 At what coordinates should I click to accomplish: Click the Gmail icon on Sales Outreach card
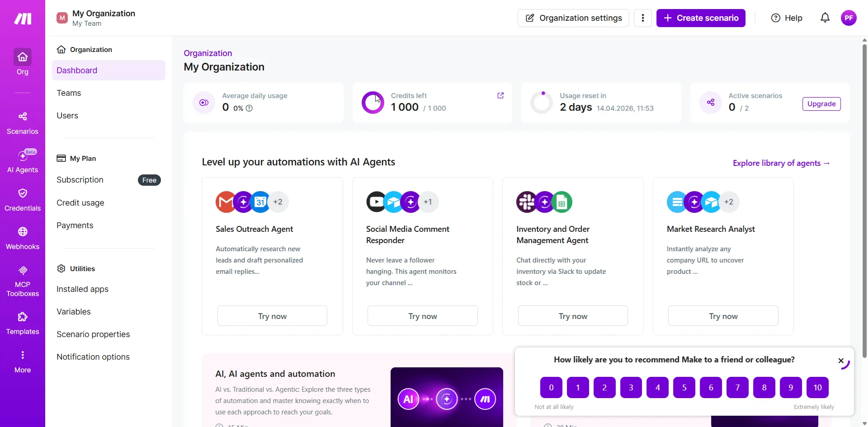(226, 202)
